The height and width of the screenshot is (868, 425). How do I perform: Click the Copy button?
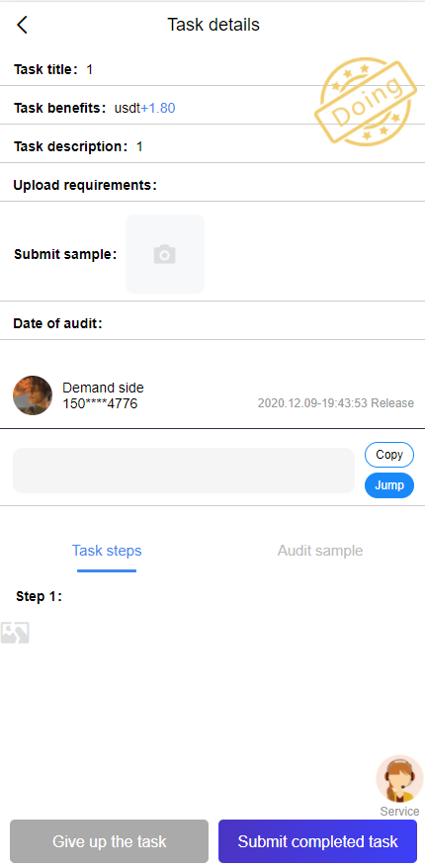389,455
